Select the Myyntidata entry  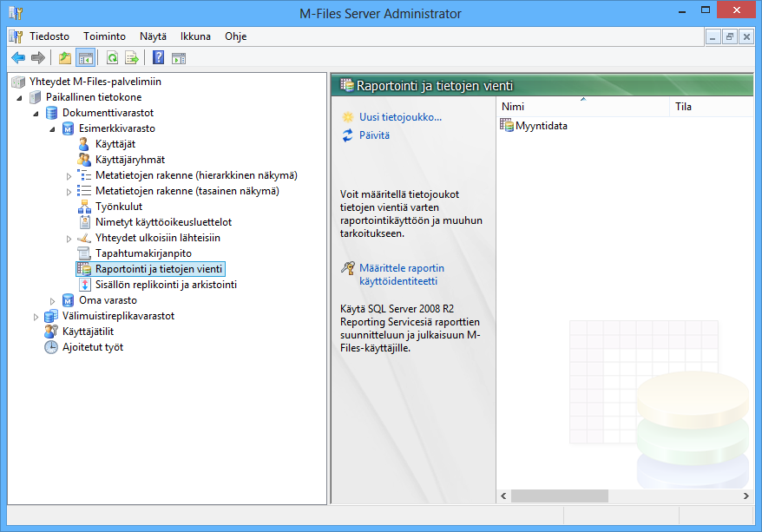pyautogui.click(x=541, y=126)
